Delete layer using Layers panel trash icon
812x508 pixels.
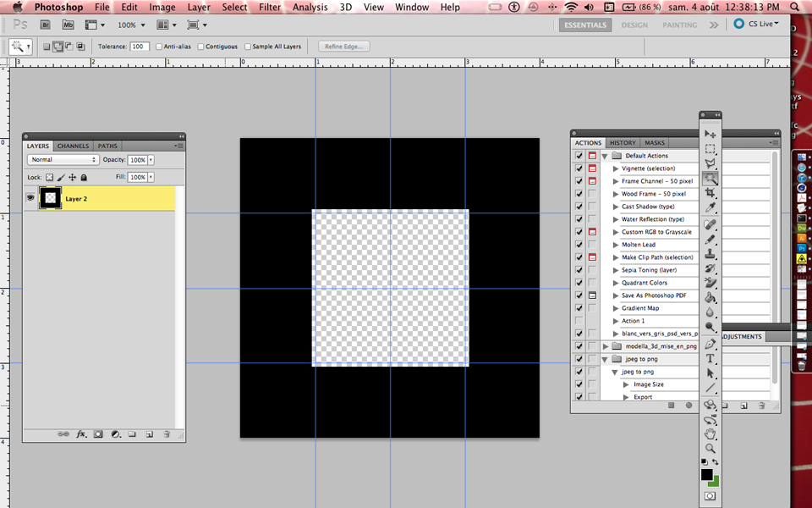coord(167,433)
